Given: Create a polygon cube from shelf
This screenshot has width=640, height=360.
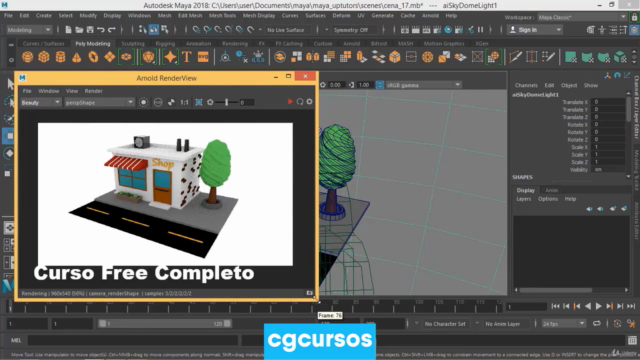Looking at the screenshot, I should pyautogui.click(x=44, y=57).
